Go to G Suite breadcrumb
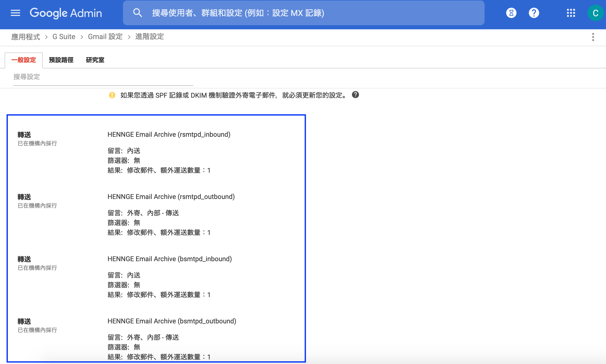This screenshot has width=606, height=364. (64, 37)
